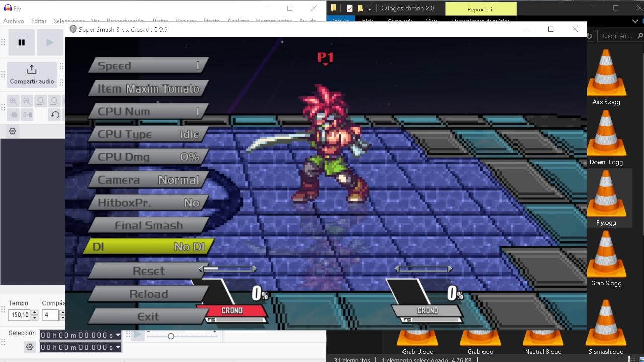The image size is (644, 362).
Task: Select CPU Dmg 0% option
Action: click(148, 157)
